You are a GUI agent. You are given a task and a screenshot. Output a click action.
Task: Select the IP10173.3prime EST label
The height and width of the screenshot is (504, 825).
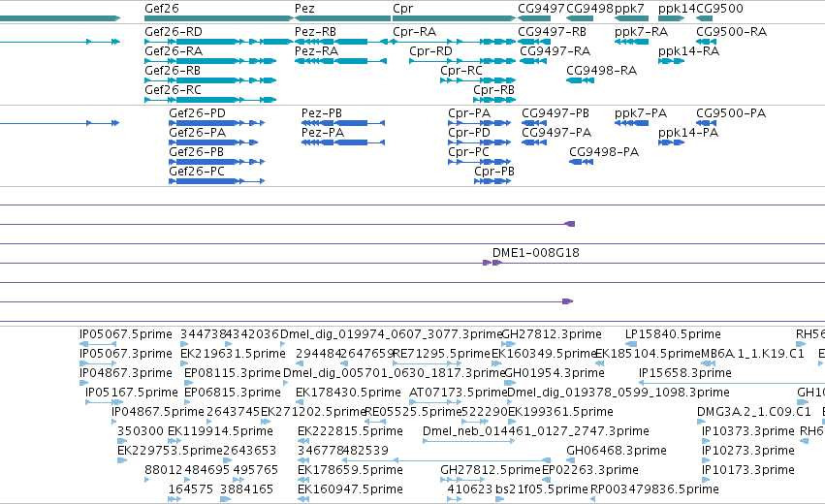pos(748,470)
